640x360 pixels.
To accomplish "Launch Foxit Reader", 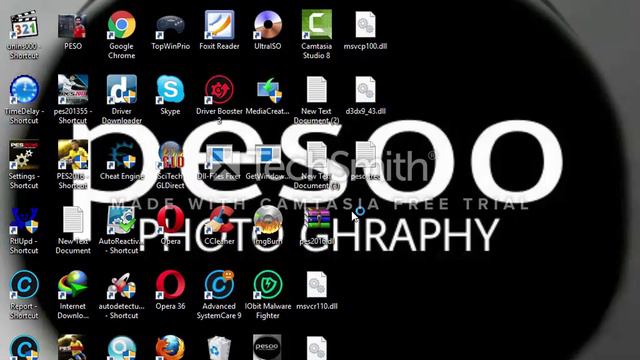I will tap(219, 25).
